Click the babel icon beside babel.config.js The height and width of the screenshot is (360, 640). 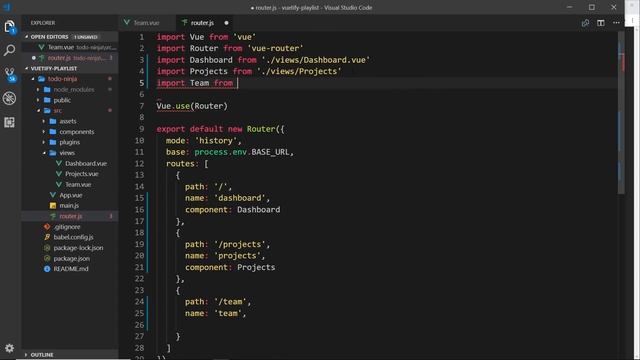pos(47,237)
